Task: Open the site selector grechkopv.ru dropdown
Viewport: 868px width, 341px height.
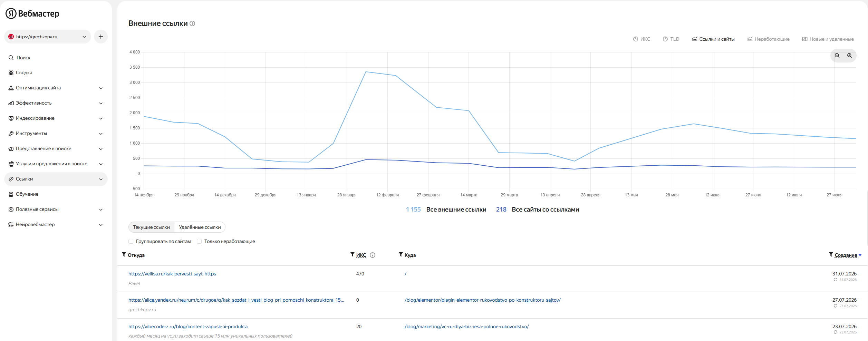Action: [48, 37]
